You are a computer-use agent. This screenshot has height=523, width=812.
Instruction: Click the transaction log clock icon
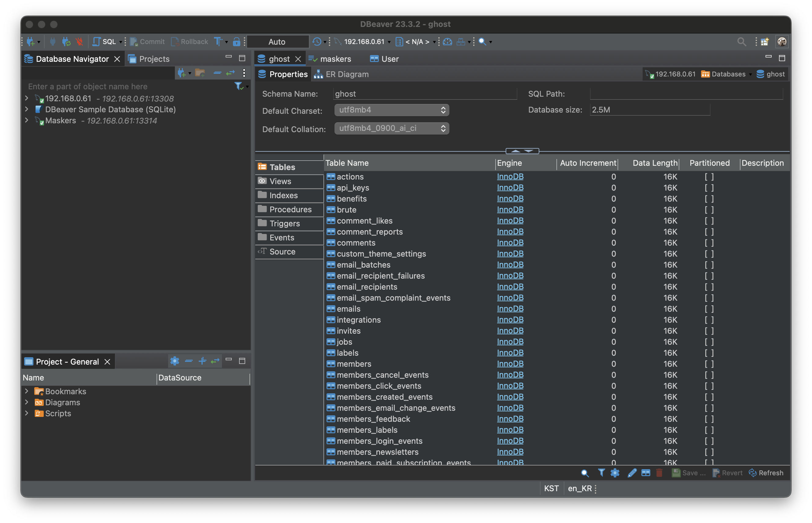(x=317, y=42)
